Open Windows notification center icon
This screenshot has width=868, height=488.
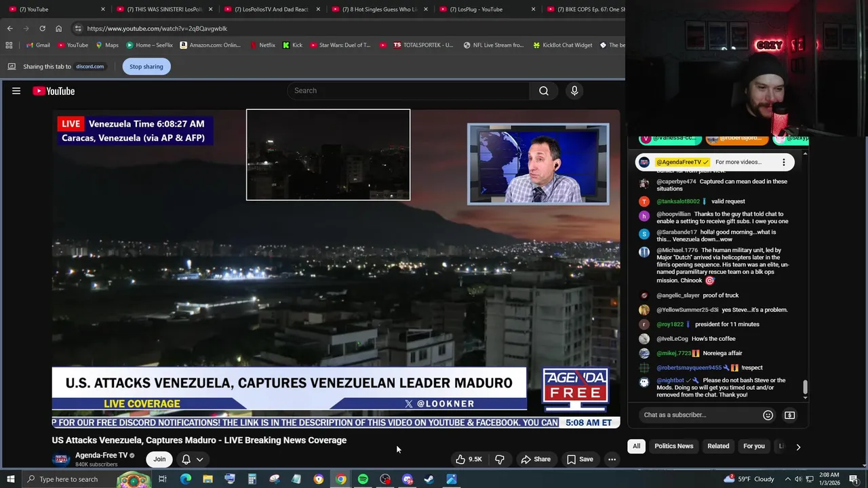854,479
